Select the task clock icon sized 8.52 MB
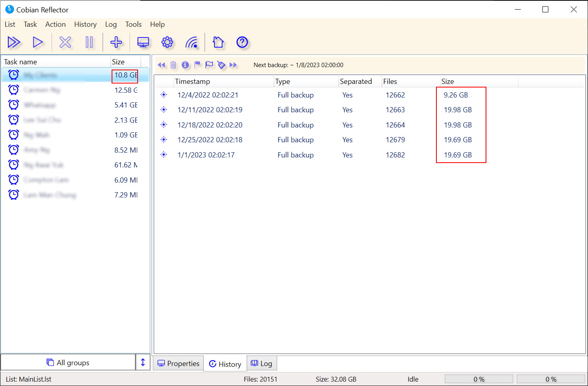The height and width of the screenshot is (386, 588). (14, 149)
